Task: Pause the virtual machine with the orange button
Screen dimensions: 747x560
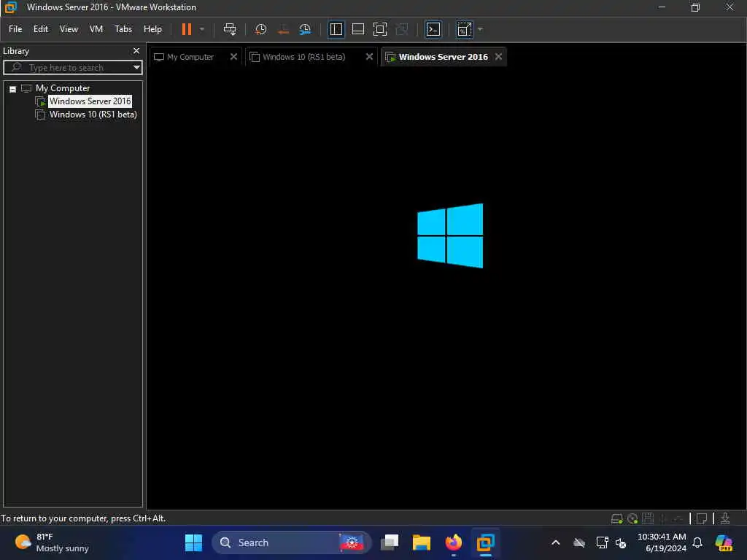Action: click(186, 29)
